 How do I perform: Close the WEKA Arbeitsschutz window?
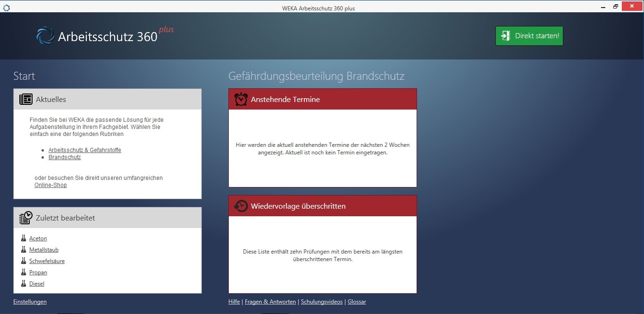tap(632, 7)
